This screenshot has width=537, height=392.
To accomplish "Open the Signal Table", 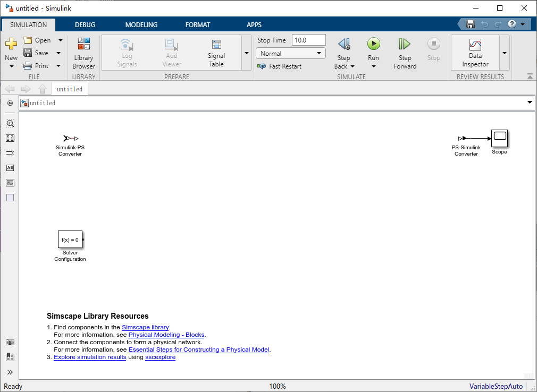I will (216, 53).
